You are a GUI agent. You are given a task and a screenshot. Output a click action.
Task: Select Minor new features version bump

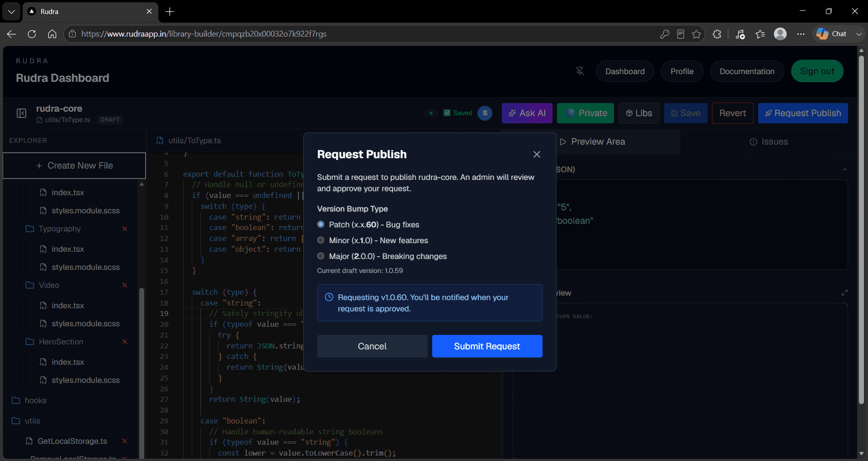321,240
